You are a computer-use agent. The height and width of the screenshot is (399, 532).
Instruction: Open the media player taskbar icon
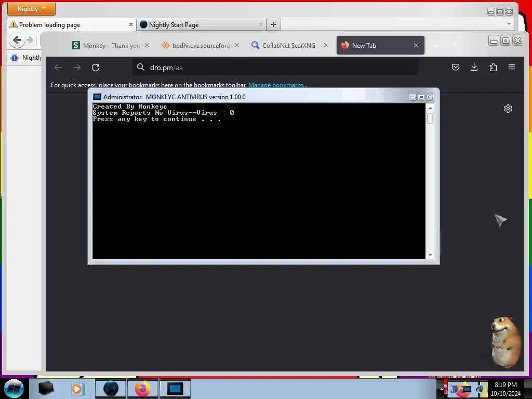(x=77, y=389)
